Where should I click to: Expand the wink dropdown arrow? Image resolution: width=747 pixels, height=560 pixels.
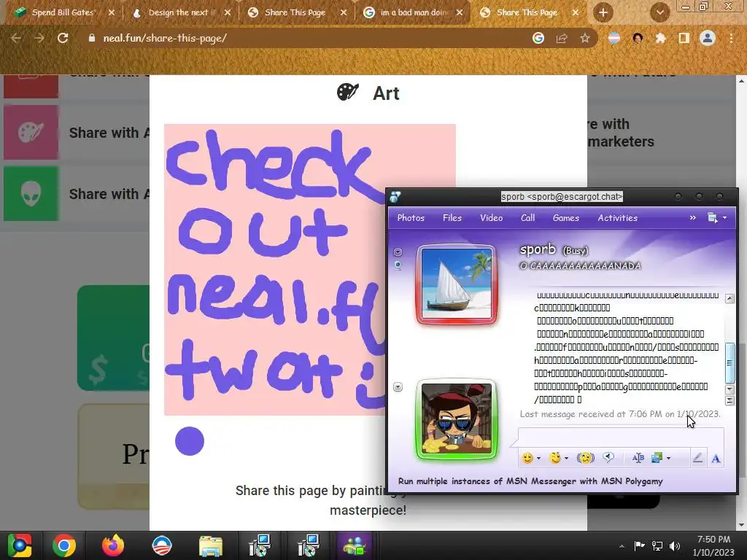click(566, 458)
